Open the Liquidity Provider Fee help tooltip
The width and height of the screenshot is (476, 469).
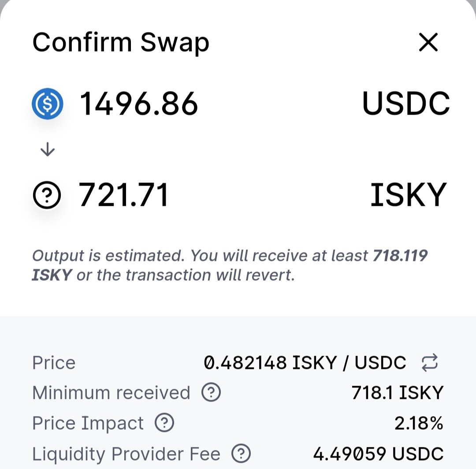(241, 454)
